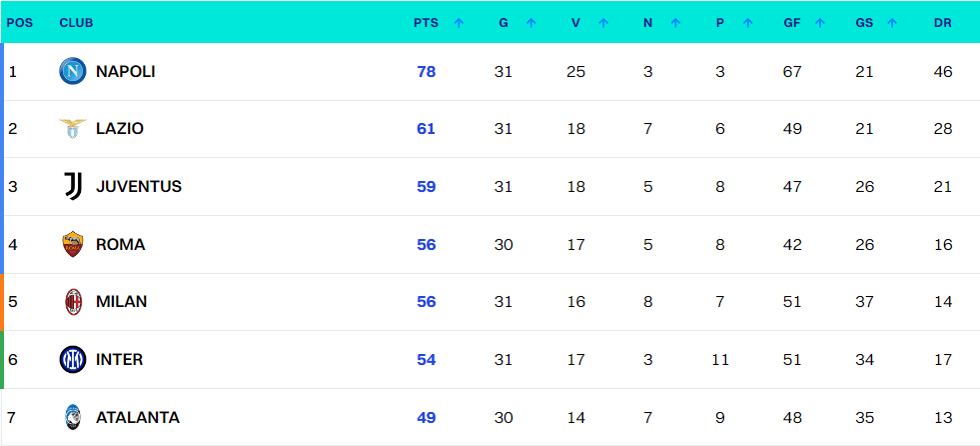This screenshot has width=980, height=446.
Task: Select the ATALANTA team name
Action: (x=137, y=418)
